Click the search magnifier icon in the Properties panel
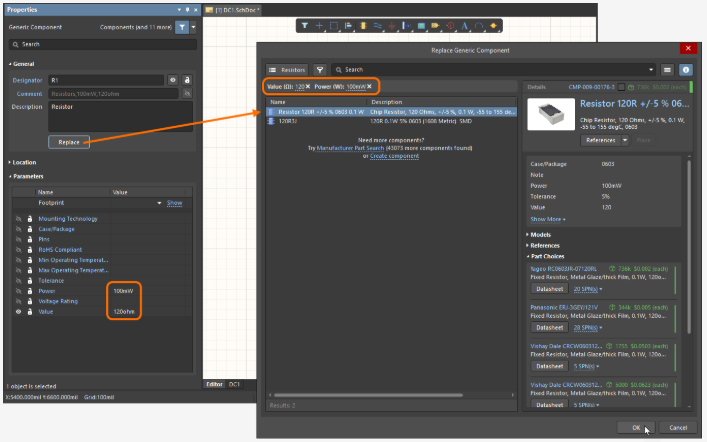Viewport: 707px width, 442px height. point(16,44)
